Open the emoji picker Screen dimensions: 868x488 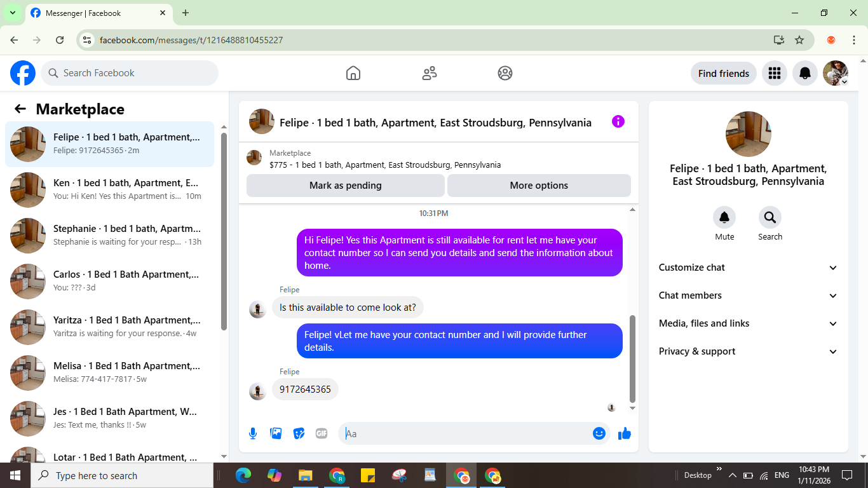pyautogui.click(x=599, y=433)
